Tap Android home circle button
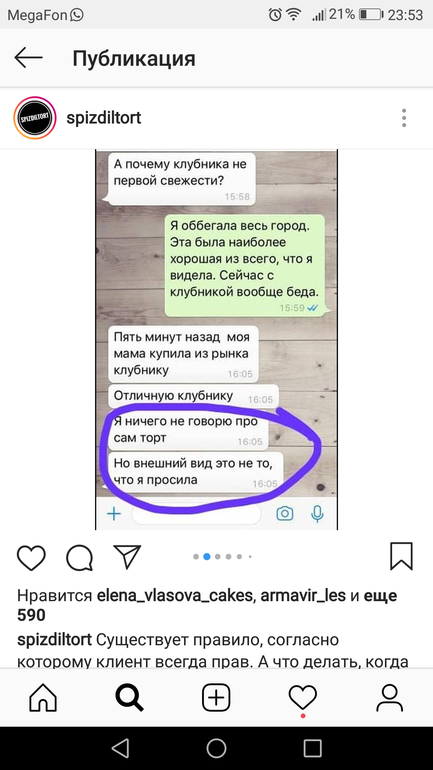Viewport: 433px width, 770px height. click(216, 748)
